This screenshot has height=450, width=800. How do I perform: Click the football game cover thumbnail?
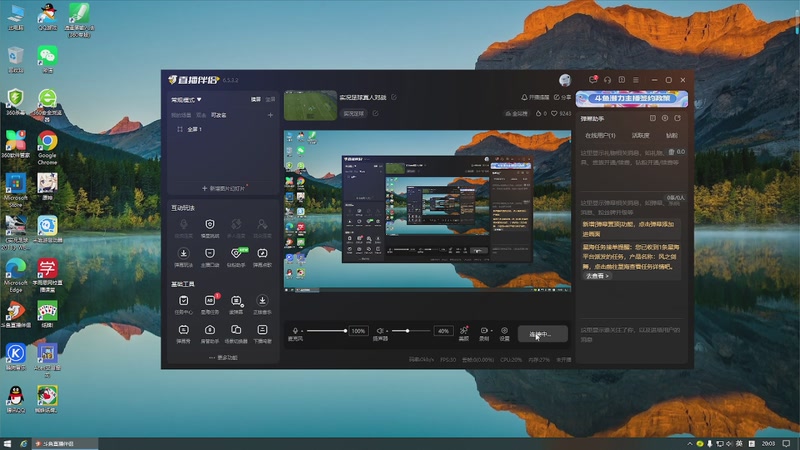click(310, 106)
